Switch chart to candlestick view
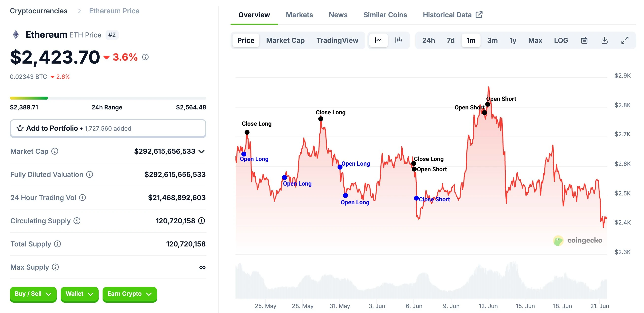The image size is (644, 313). (398, 40)
